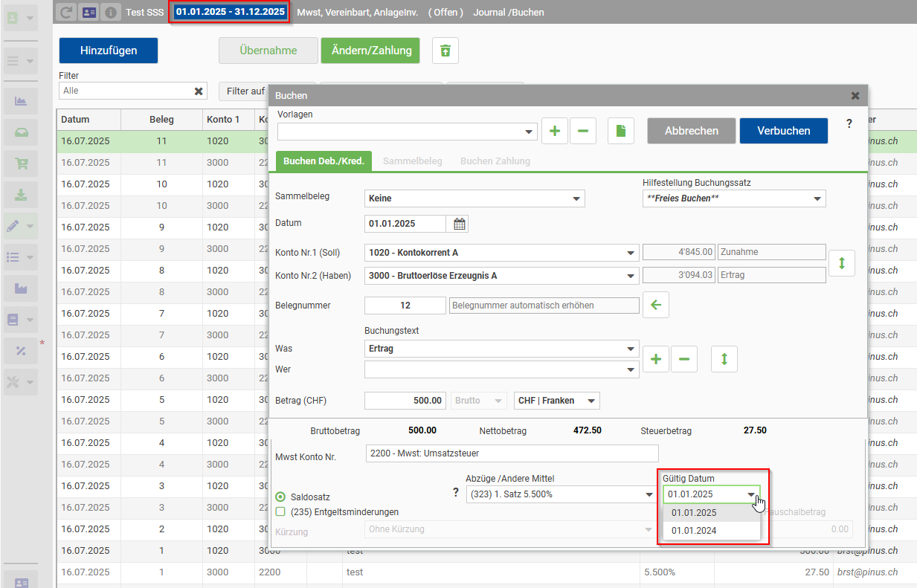Close the Buchen dialog with X

click(855, 96)
